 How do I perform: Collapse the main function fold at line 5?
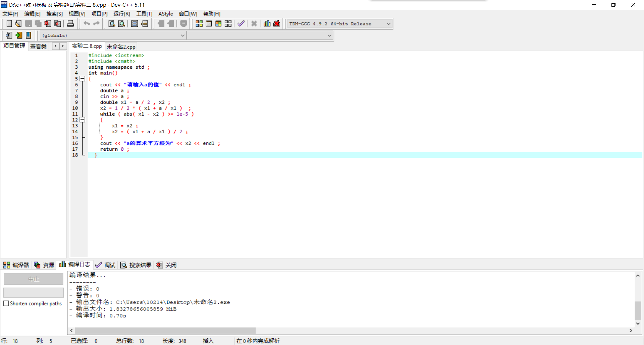(83, 79)
